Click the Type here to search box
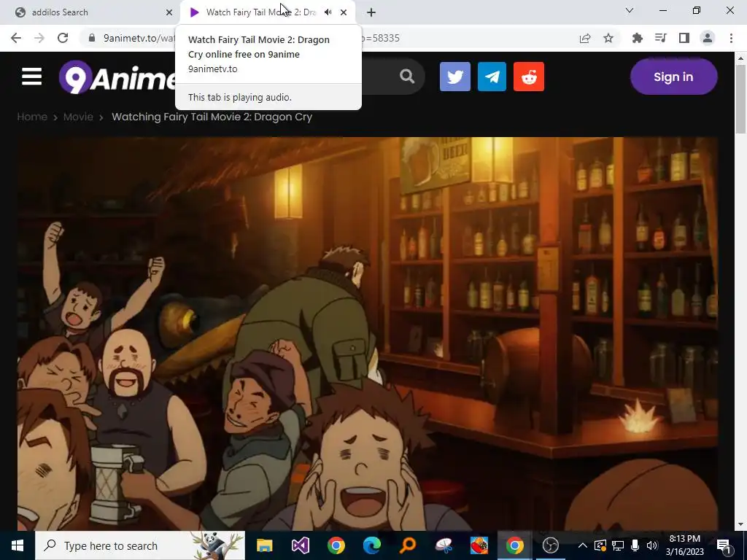Screen dimensions: 747x560 click(x=140, y=545)
